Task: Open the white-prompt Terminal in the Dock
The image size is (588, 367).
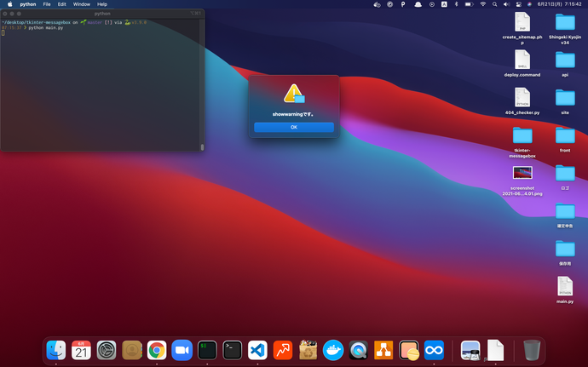Action: click(232, 350)
